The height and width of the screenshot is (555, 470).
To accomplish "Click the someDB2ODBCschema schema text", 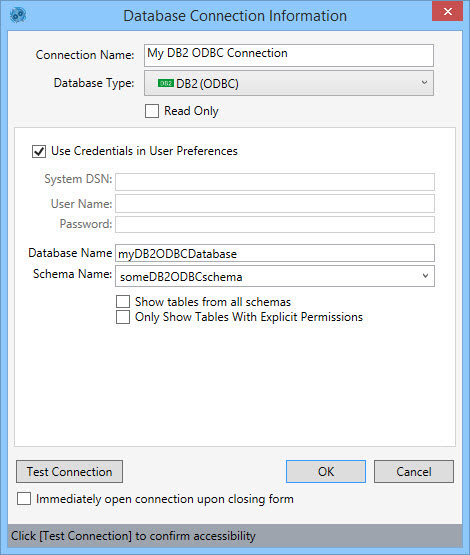I will click(x=181, y=277).
